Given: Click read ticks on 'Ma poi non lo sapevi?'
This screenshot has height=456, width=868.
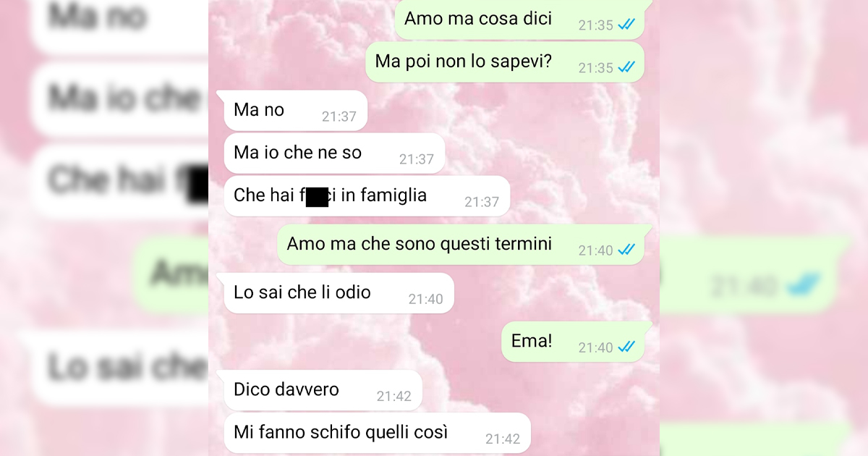Looking at the screenshot, I should (626, 67).
